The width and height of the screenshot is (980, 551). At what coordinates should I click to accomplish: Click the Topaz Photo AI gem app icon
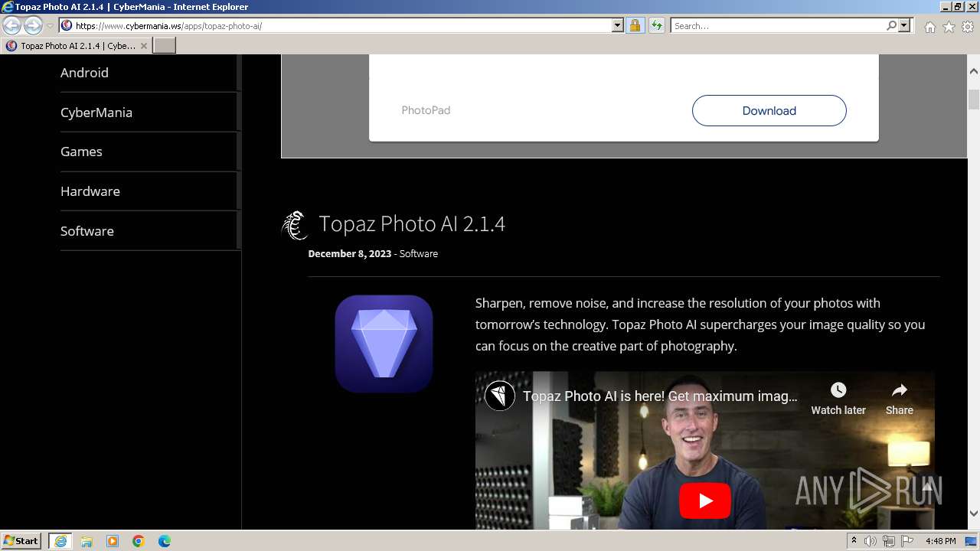(x=384, y=344)
